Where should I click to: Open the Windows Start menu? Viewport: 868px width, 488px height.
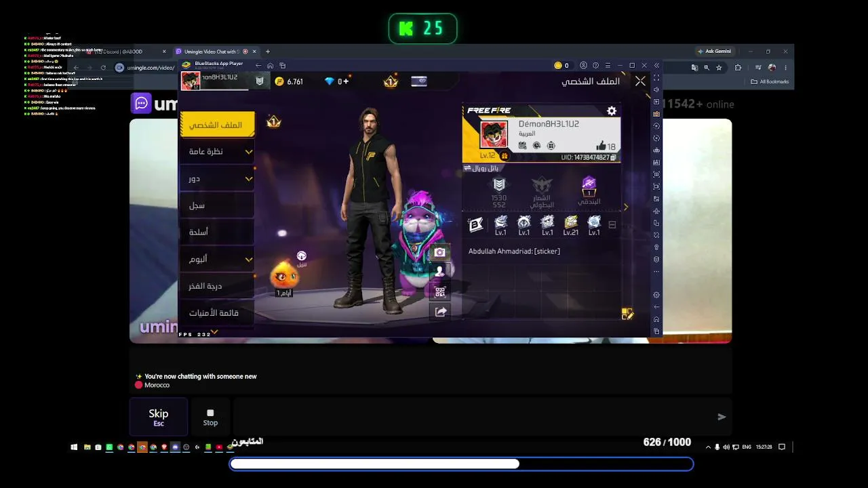point(74,447)
